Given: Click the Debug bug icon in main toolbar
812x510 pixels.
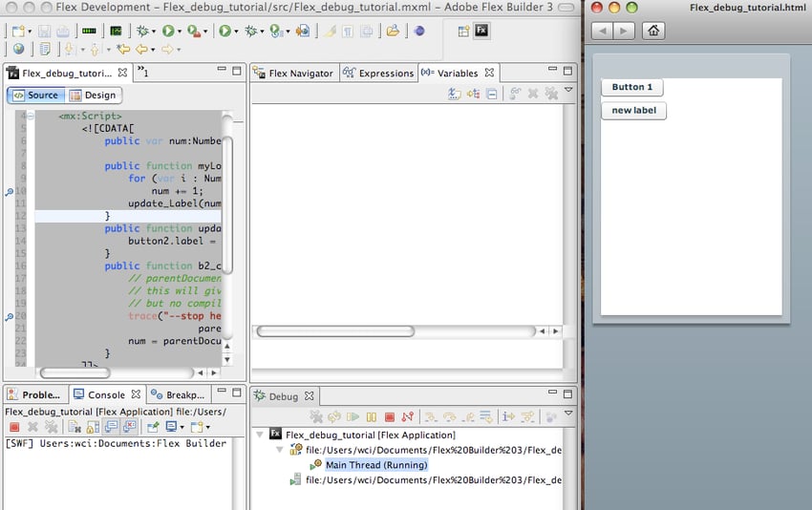Looking at the screenshot, I should point(142,31).
